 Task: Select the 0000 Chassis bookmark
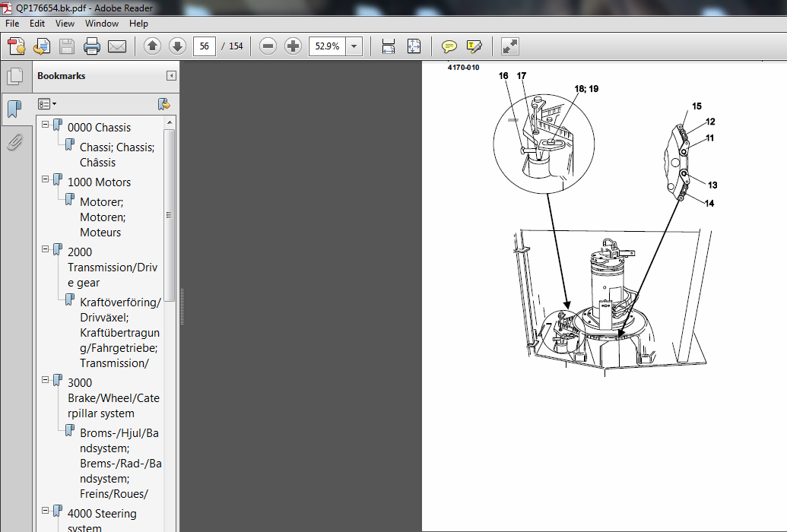point(99,128)
